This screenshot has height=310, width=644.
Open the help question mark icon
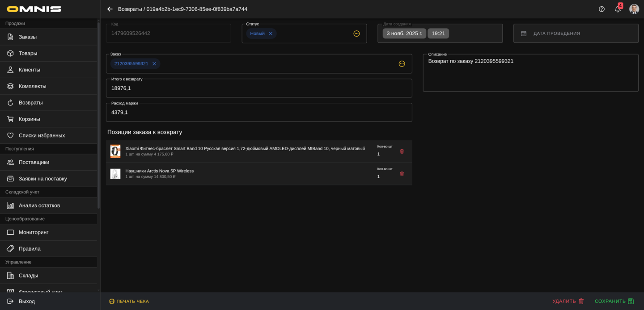pos(602,9)
